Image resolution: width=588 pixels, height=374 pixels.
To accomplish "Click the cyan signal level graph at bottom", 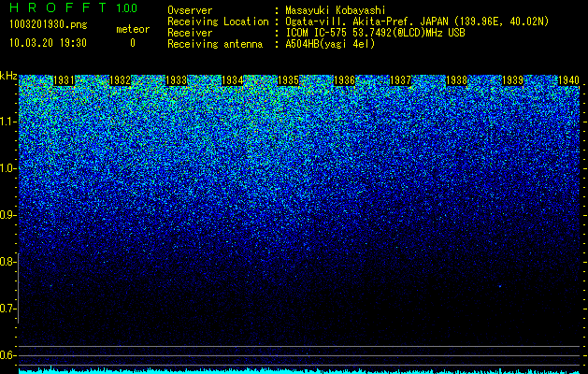I will [299, 370].
